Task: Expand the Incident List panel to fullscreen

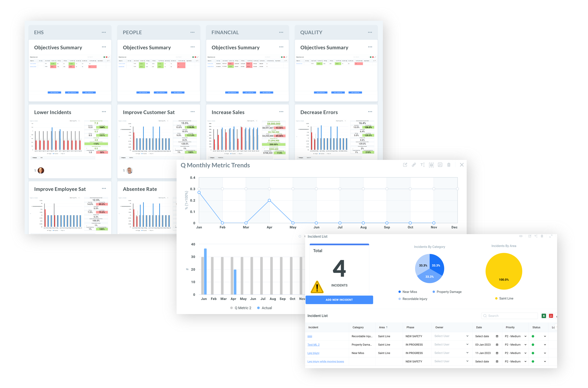Action: tap(551, 236)
